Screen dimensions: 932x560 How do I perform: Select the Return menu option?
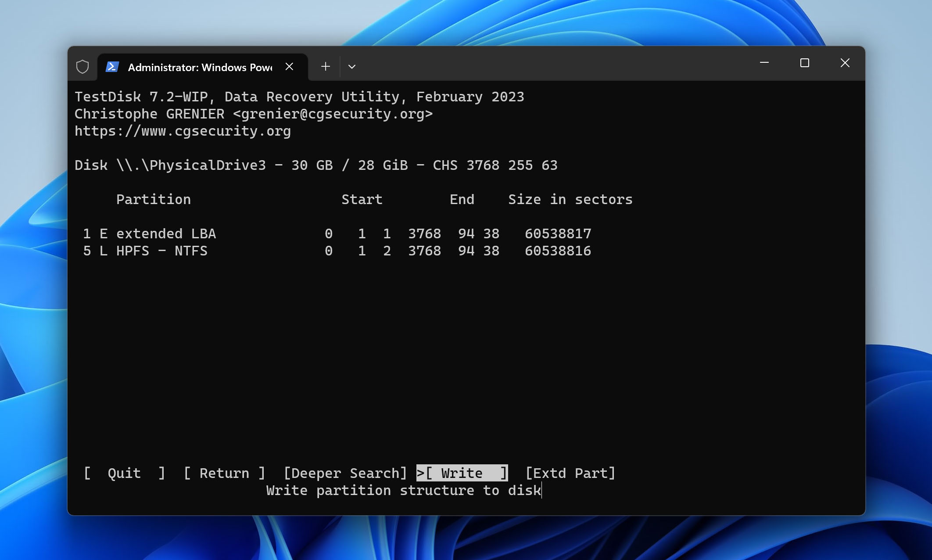pos(224,473)
